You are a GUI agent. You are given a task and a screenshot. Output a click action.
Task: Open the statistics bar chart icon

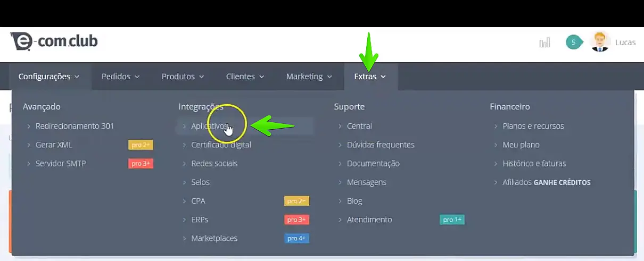pyautogui.click(x=544, y=43)
